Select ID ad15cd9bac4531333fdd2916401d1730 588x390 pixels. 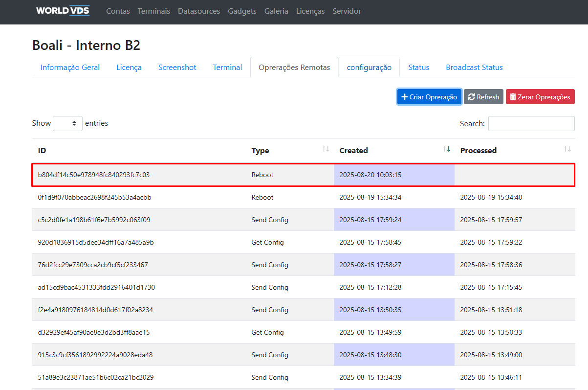96,287
